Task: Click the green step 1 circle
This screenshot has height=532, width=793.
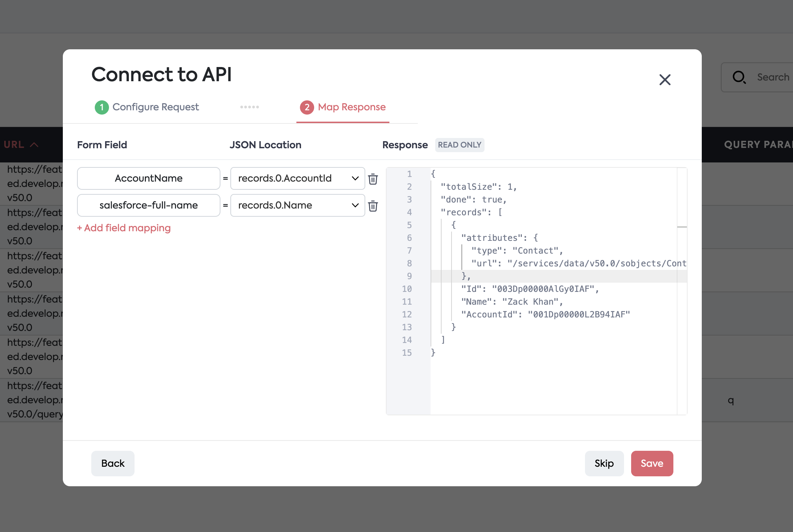Action: (x=102, y=107)
